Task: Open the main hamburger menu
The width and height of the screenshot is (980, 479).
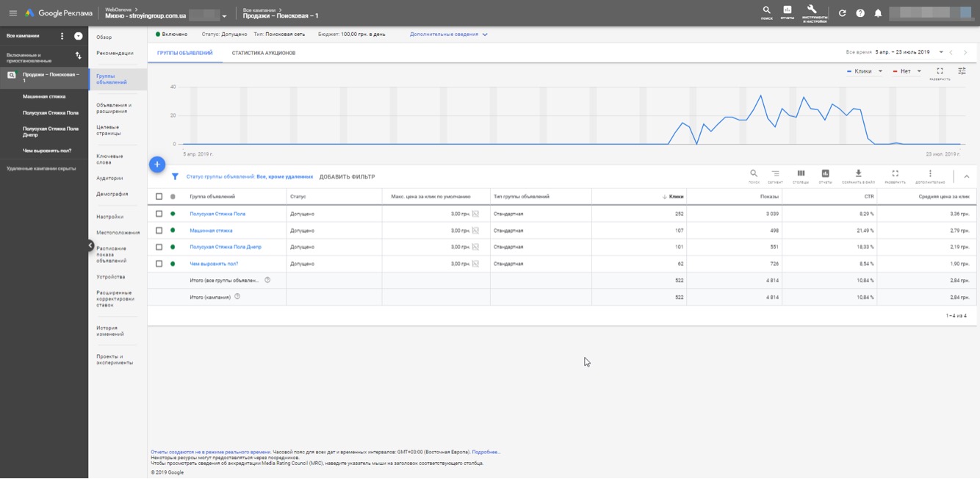Action: point(12,13)
